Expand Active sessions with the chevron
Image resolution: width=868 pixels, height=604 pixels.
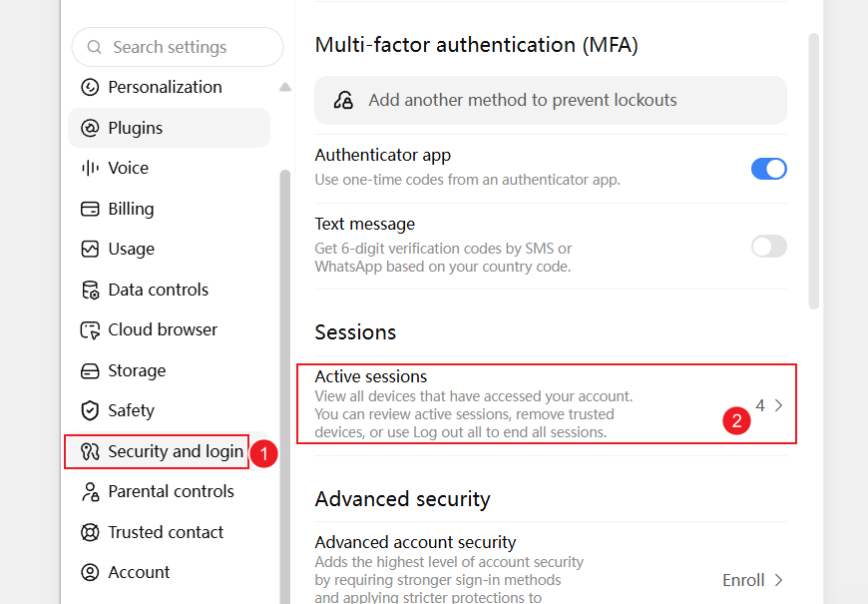779,405
